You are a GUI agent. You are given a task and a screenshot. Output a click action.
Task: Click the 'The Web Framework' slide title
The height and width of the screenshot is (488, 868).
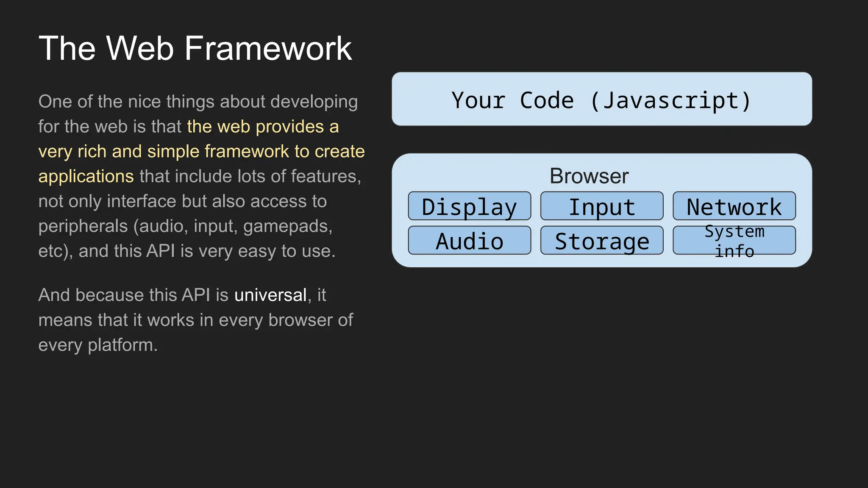coord(195,48)
